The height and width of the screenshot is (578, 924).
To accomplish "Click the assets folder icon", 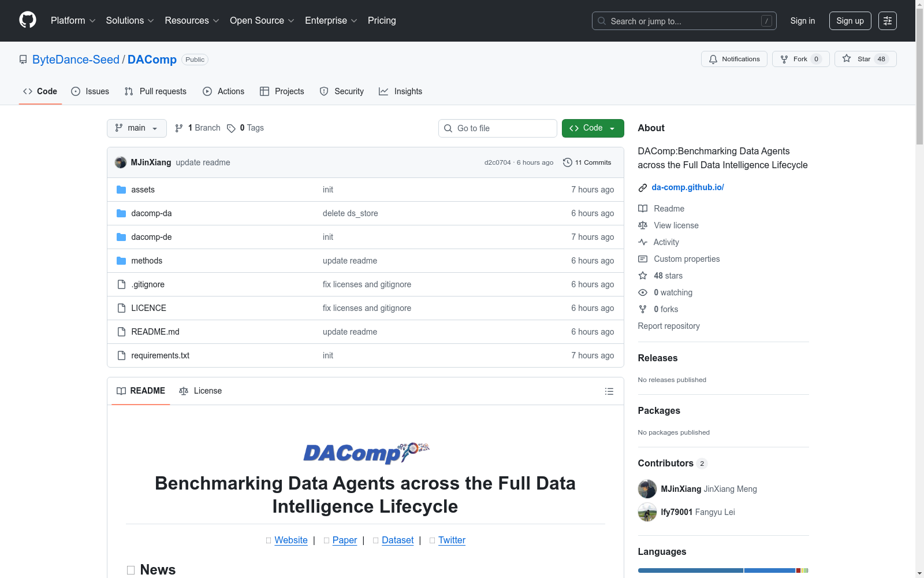I will 121,190.
